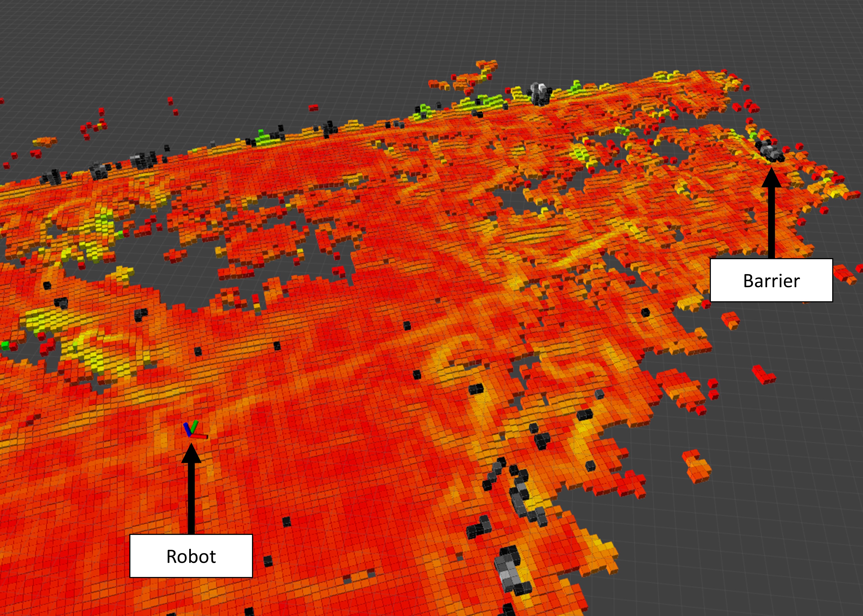
Task: Pick the bright green voxel at left edge
Action: [x=5, y=345]
